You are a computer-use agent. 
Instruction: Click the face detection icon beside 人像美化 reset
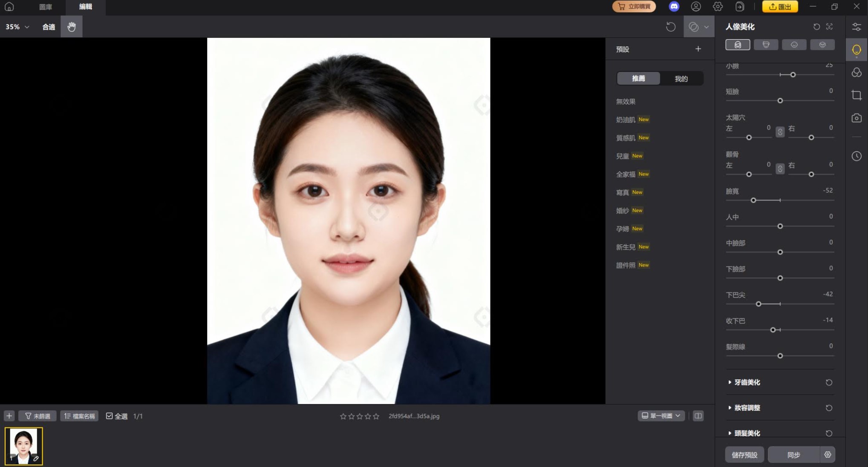point(830,27)
